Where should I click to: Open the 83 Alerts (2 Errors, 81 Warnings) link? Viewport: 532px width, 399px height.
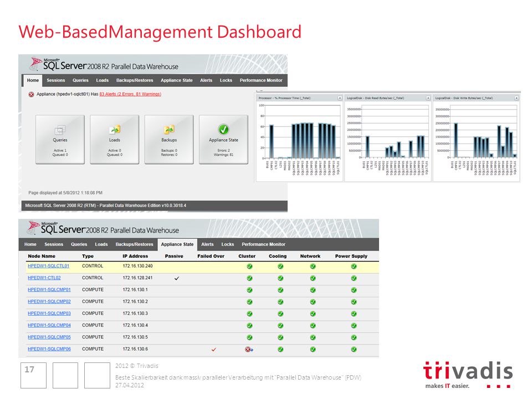point(130,94)
